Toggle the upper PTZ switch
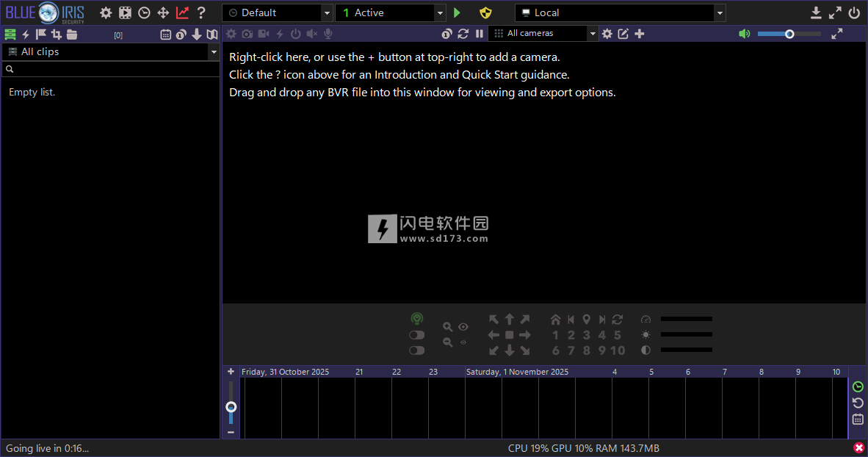Viewport: 868px width, 457px height. pyautogui.click(x=416, y=335)
